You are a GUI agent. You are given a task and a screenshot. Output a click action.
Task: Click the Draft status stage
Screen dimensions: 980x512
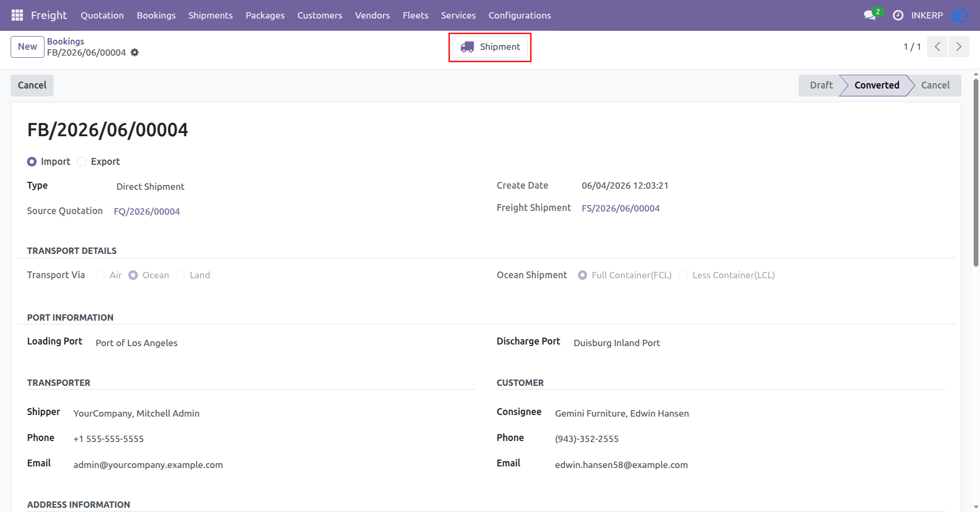[821, 85]
